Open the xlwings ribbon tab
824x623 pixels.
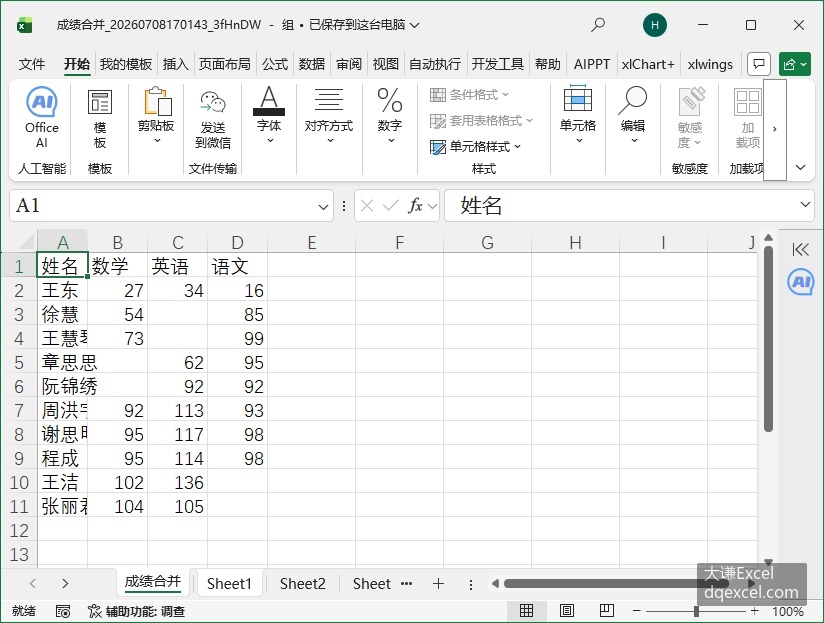click(710, 64)
